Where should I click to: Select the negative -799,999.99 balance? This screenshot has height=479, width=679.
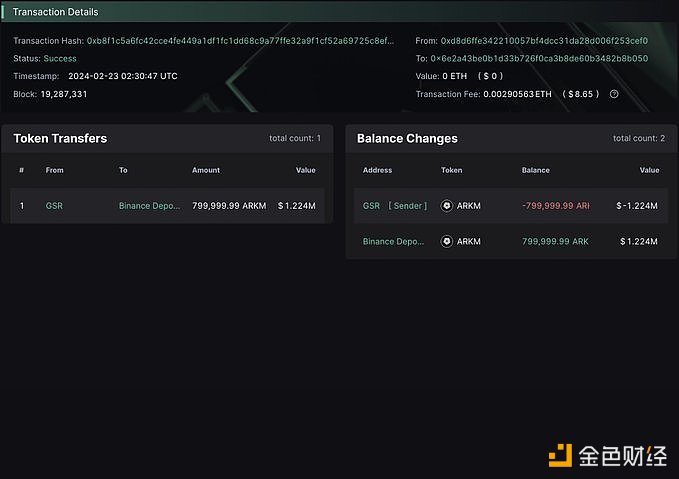[x=556, y=206]
